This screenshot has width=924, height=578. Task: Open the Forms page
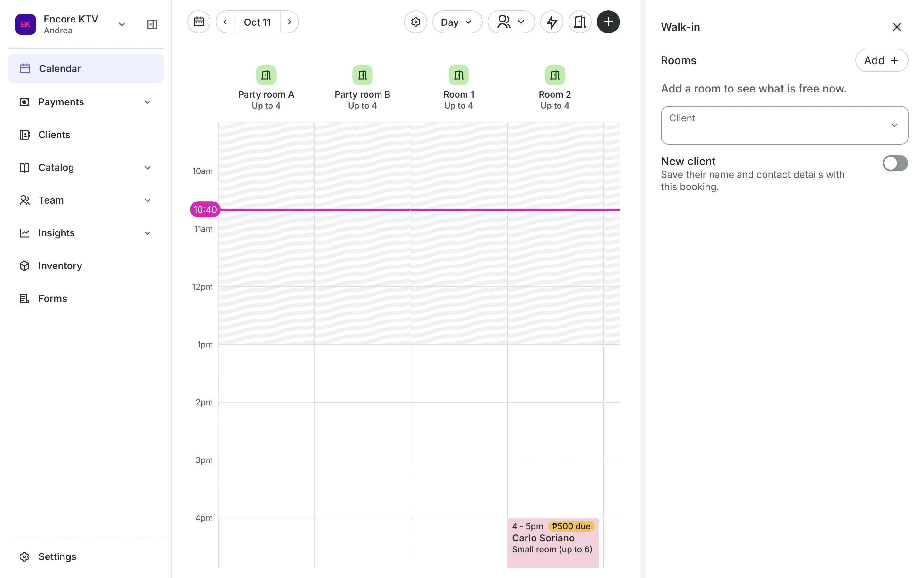[x=86, y=298]
